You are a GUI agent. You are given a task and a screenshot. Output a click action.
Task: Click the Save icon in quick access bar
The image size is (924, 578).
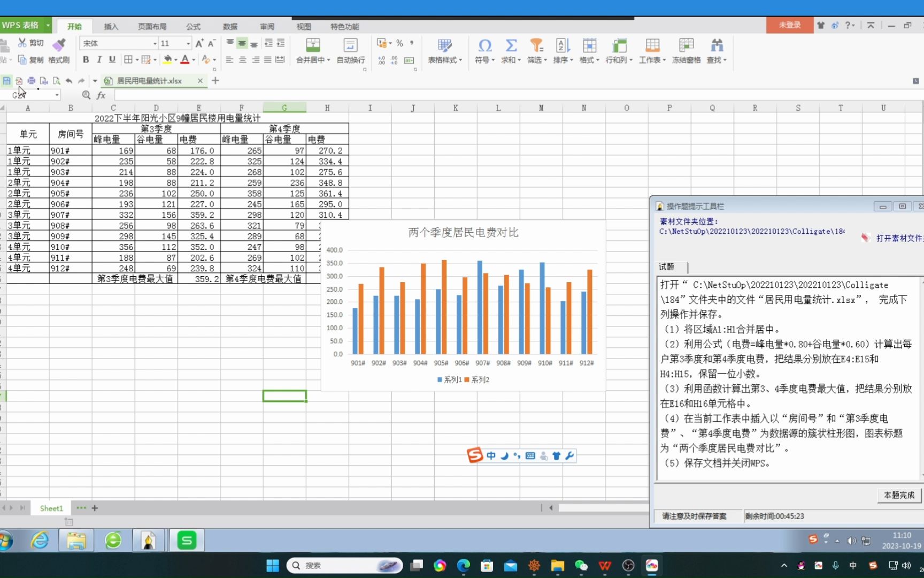(6, 81)
